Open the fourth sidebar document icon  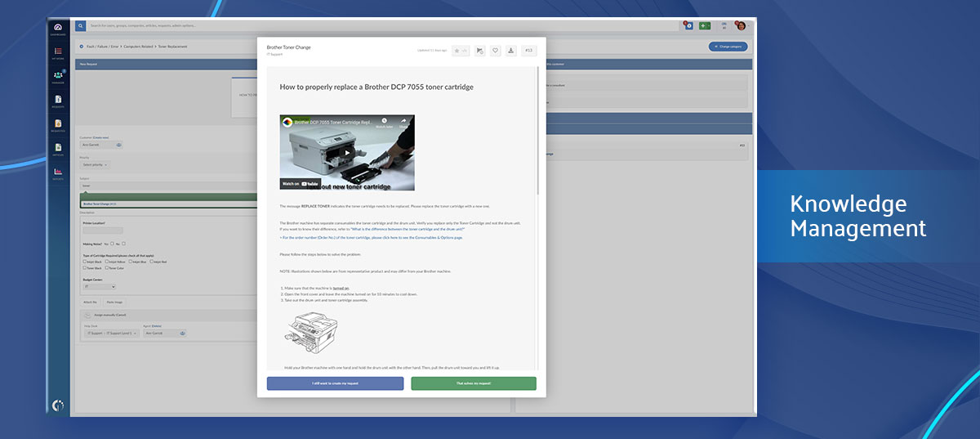pos(58,101)
